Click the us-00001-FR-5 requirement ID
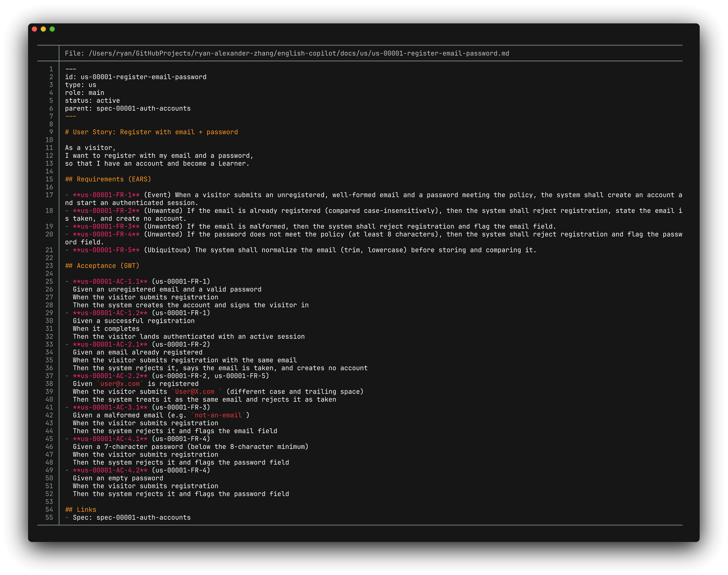This screenshot has height=575, width=728. point(106,250)
